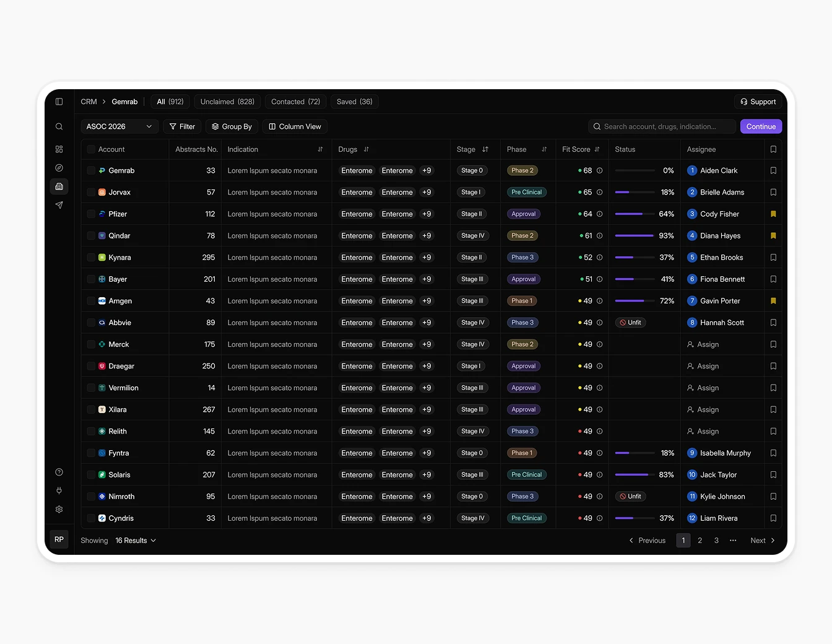Open the compass explore icon in sidebar

click(59, 168)
